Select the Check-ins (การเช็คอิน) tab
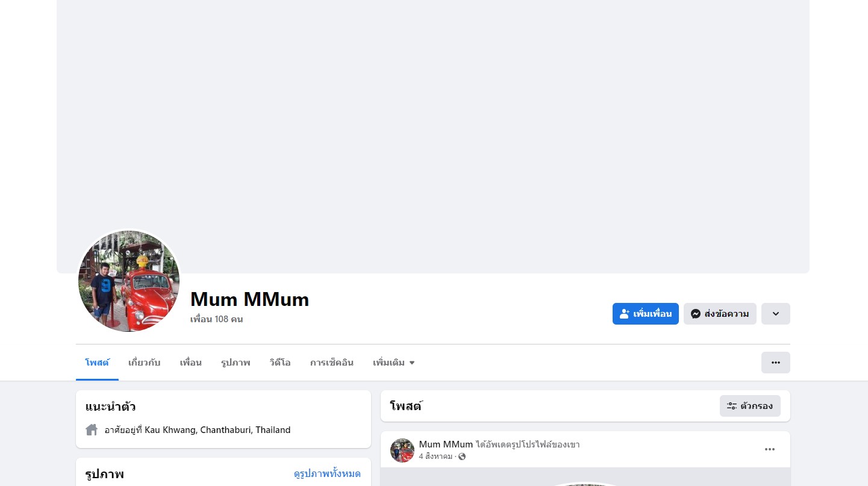868x486 pixels. (331, 363)
